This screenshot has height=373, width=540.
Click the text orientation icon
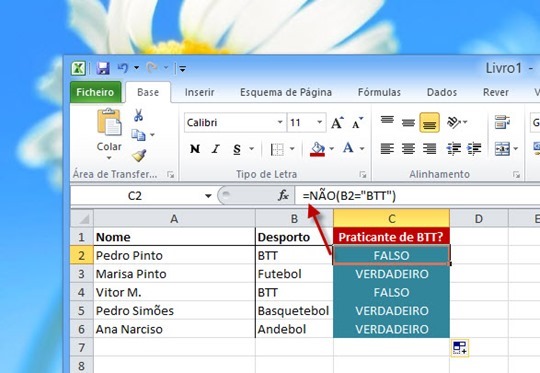(x=454, y=122)
